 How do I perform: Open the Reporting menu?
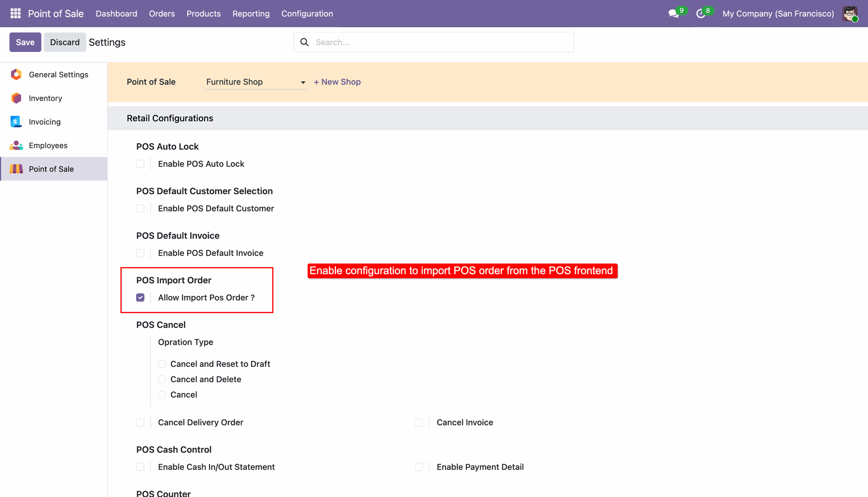[x=251, y=14]
